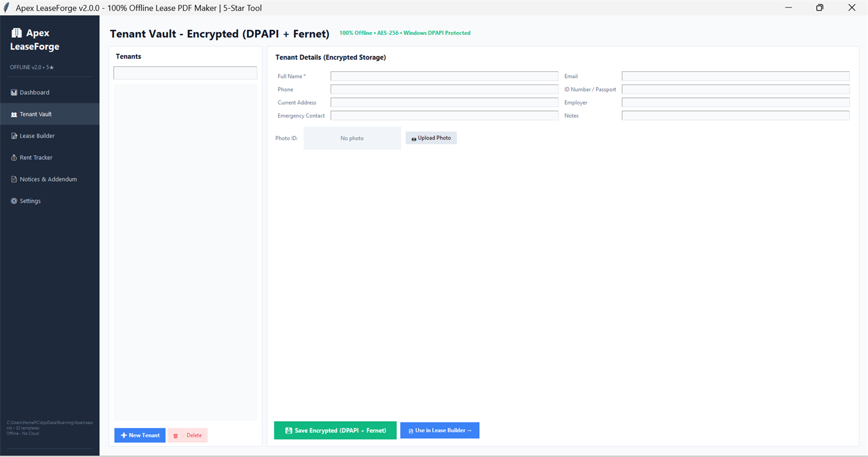
Task: Click the ID Number / Passport field
Action: coord(735,89)
